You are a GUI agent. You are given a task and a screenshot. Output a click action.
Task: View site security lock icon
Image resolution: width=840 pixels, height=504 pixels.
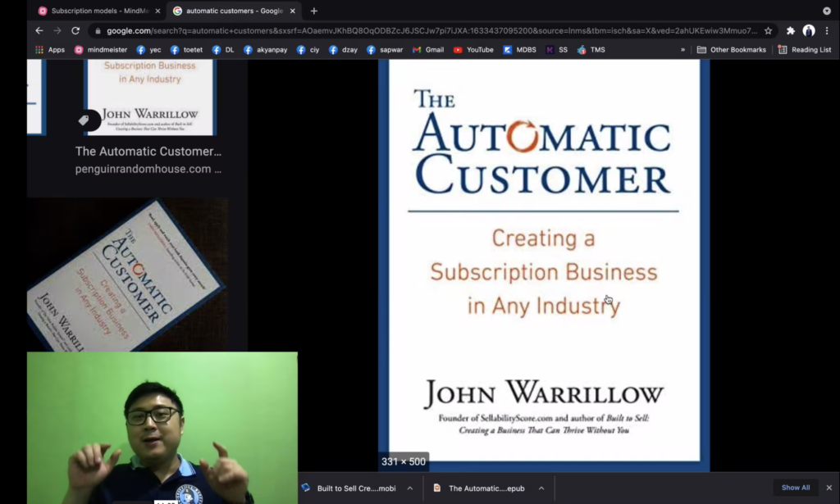tap(98, 31)
